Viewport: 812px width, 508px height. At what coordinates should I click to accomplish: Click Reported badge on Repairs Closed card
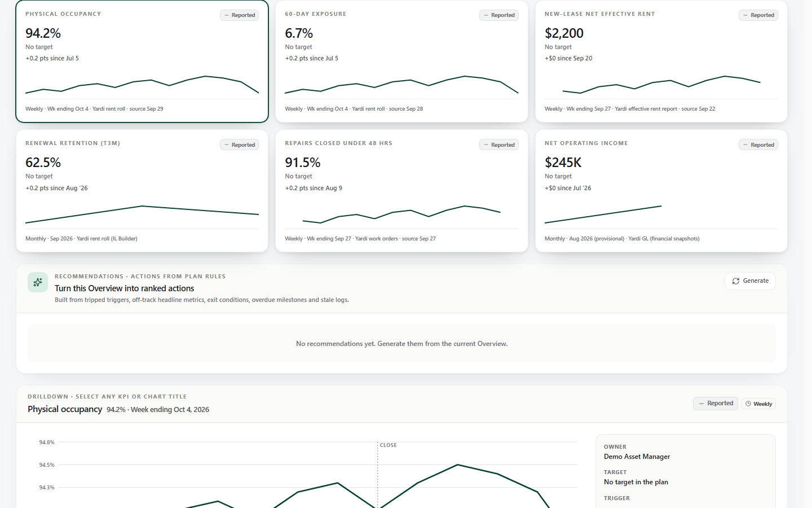499,145
